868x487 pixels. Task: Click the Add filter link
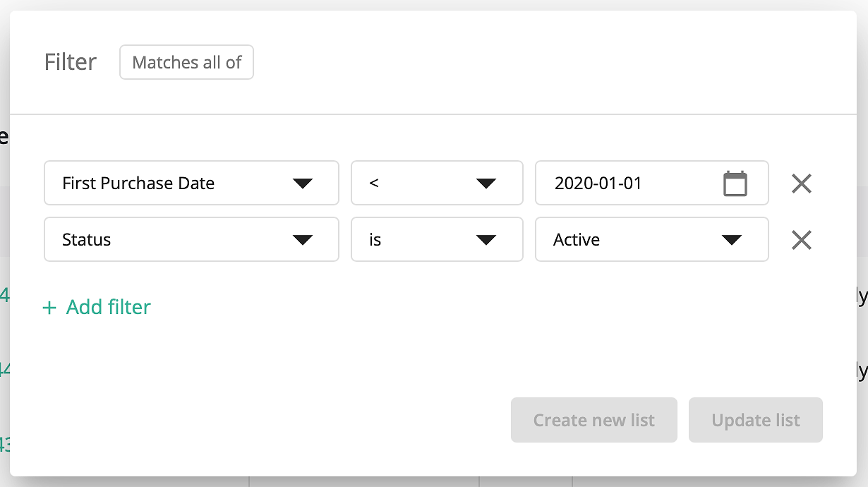click(x=97, y=308)
